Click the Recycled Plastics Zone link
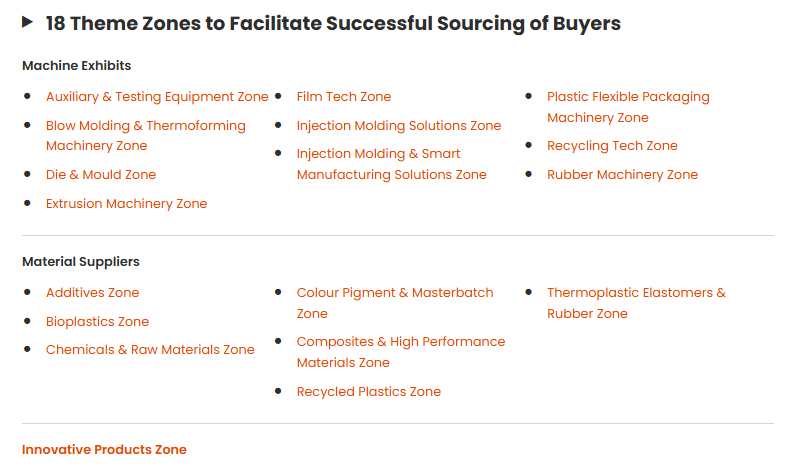The height and width of the screenshot is (473, 794). click(368, 392)
